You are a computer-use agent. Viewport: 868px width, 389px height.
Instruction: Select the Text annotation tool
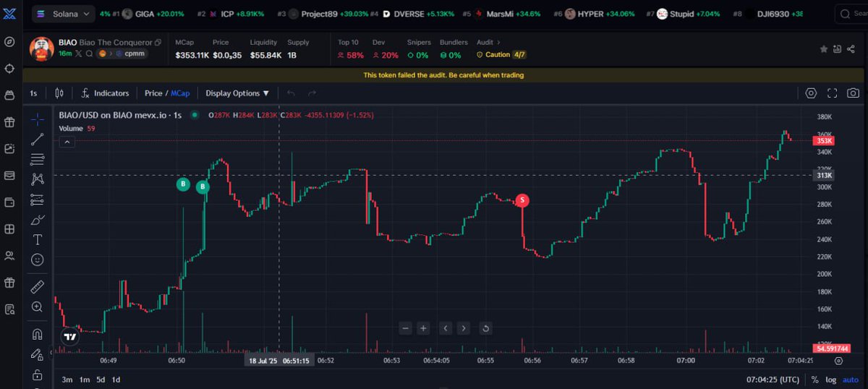[38, 239]
